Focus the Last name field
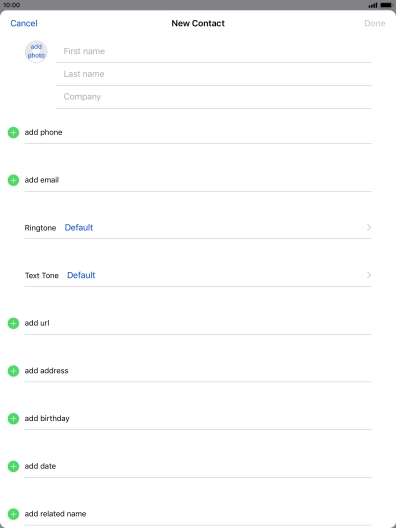Screen dimensions: 396x528 click(x=213, y=74)
